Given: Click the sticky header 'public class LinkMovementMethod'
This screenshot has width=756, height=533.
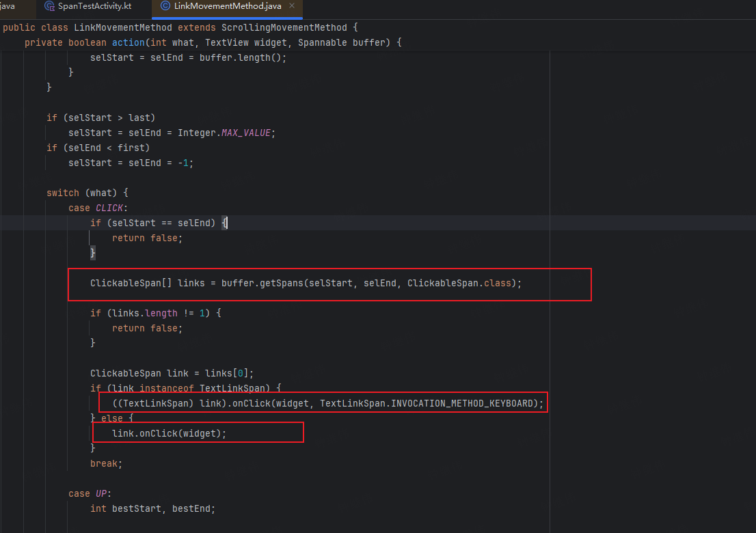Looking at the screenshot, I should point(87,27).
